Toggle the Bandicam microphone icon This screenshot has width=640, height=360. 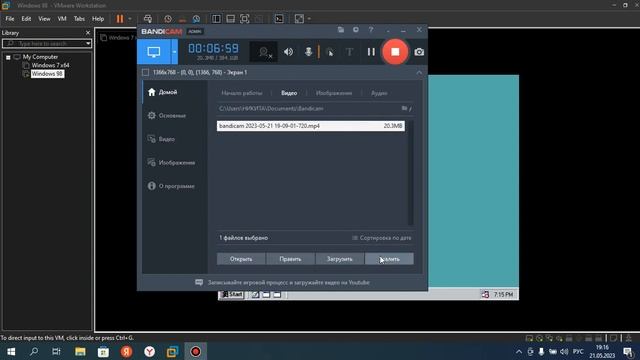click(x=308, y=52)
